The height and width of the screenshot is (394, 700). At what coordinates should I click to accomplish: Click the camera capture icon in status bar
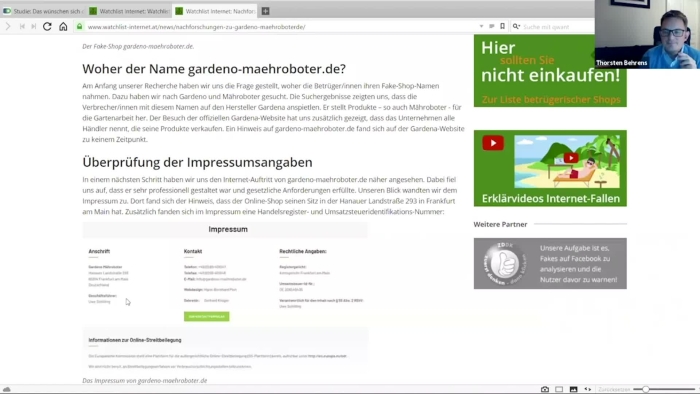(545, 389)
